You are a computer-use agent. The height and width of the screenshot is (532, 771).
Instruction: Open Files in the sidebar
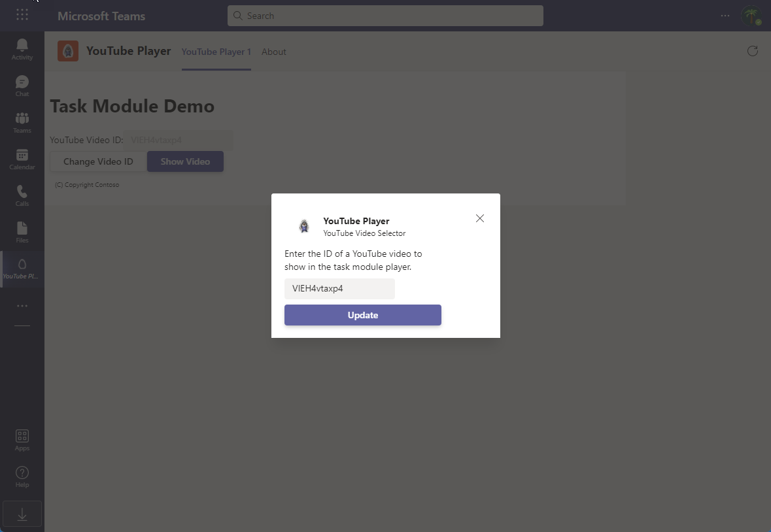click(x=22, y=233)
